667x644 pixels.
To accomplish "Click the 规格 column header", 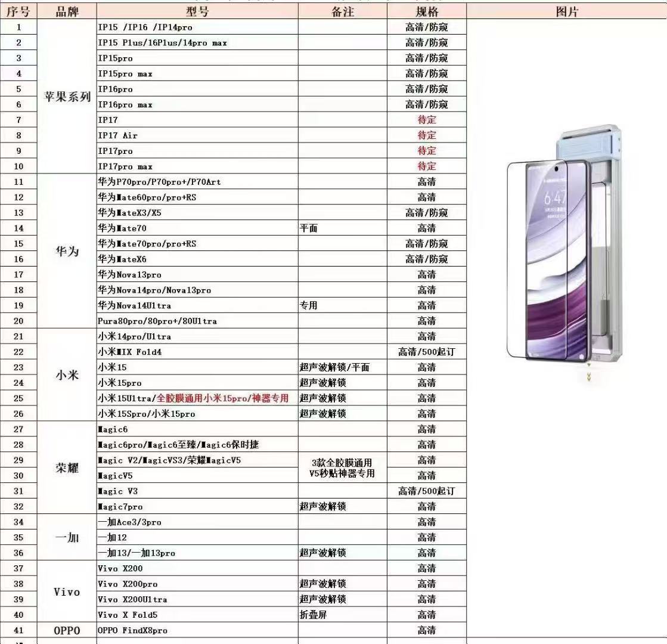I will click(427, 11).
